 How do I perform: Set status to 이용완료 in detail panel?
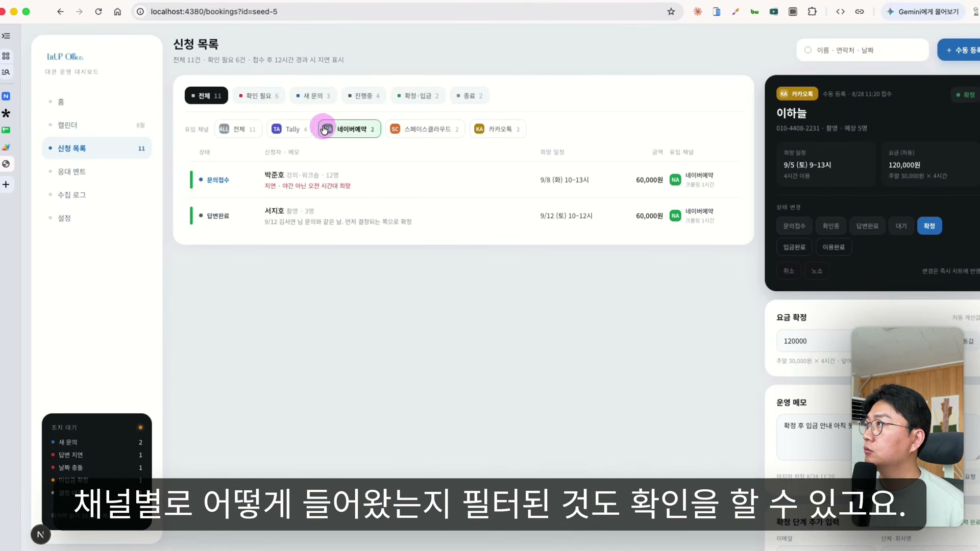point(834,247)
